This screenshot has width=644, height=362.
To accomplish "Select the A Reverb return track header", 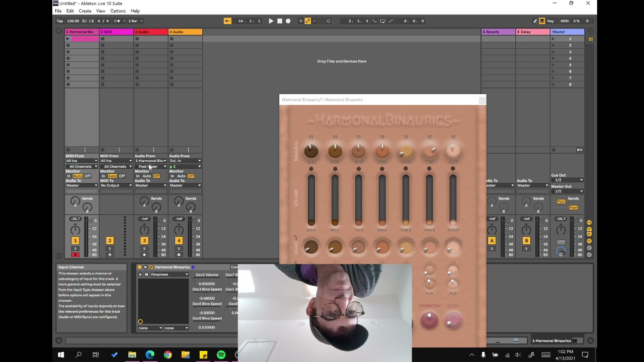I will click(498, 32).
